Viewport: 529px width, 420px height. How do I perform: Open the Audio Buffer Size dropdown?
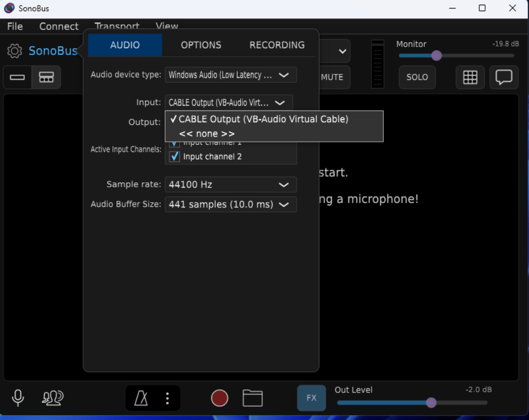231,204
